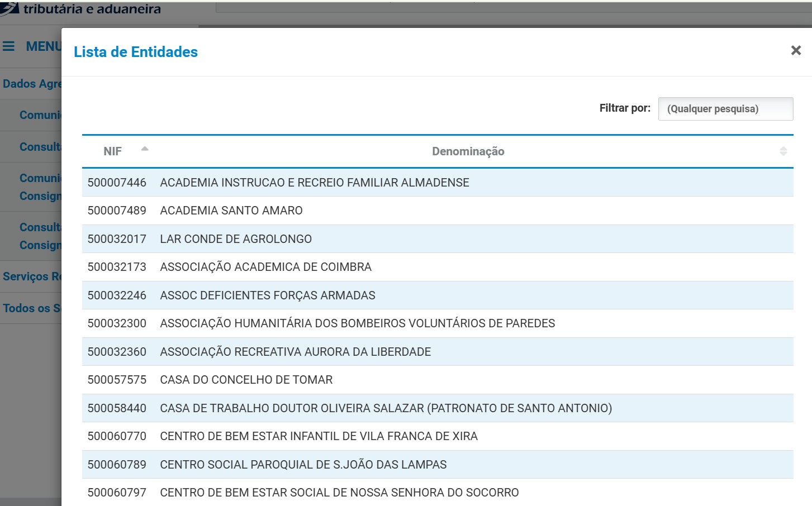Select Casa de Trabalho Doutor Oliveira Salazar

[x=386, y=408]
